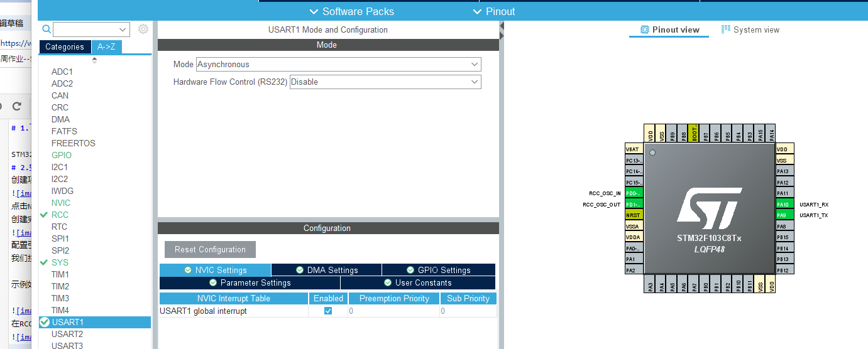Select the User Constants tab

(x=418, y=282)
